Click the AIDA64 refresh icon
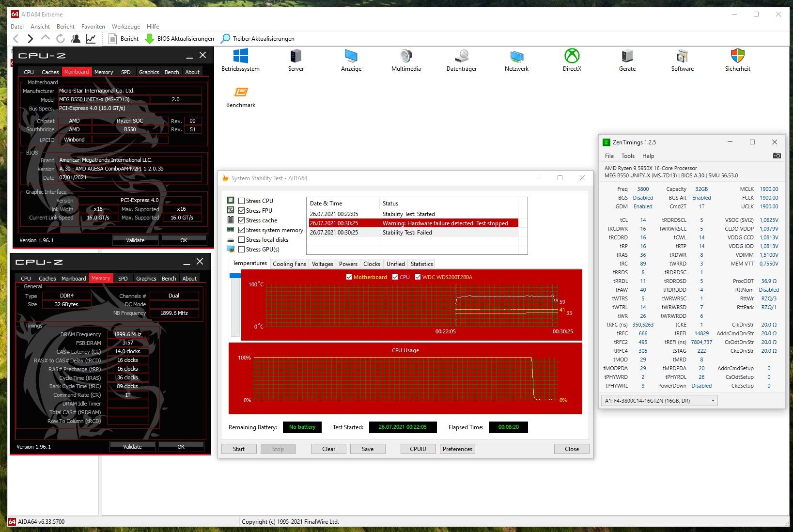Viewport: 793px width, 532px height. click(x=61, y=39)
